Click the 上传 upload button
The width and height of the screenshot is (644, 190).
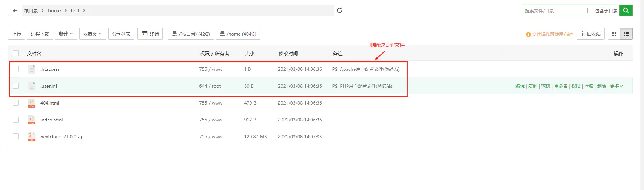(x=16, y=34)
